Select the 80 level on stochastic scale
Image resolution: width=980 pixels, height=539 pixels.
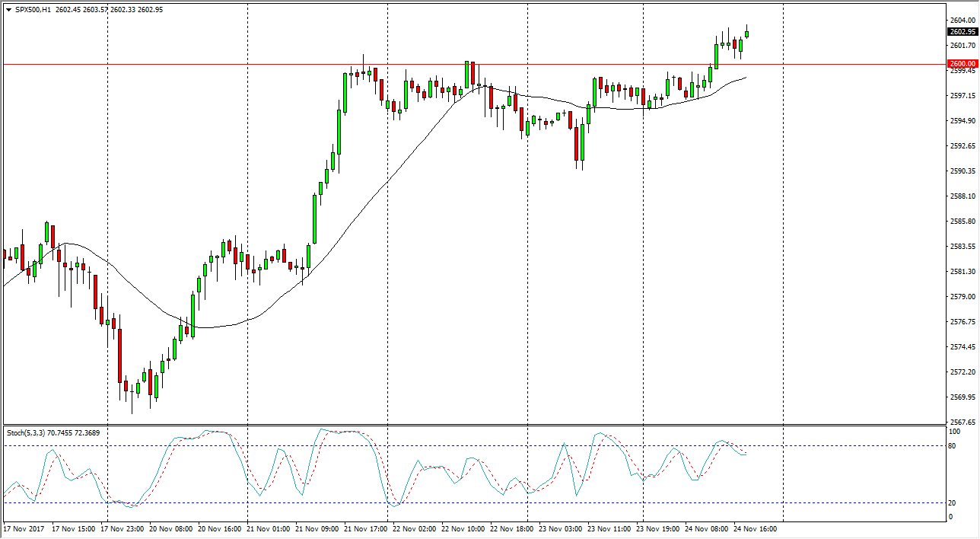954,446
